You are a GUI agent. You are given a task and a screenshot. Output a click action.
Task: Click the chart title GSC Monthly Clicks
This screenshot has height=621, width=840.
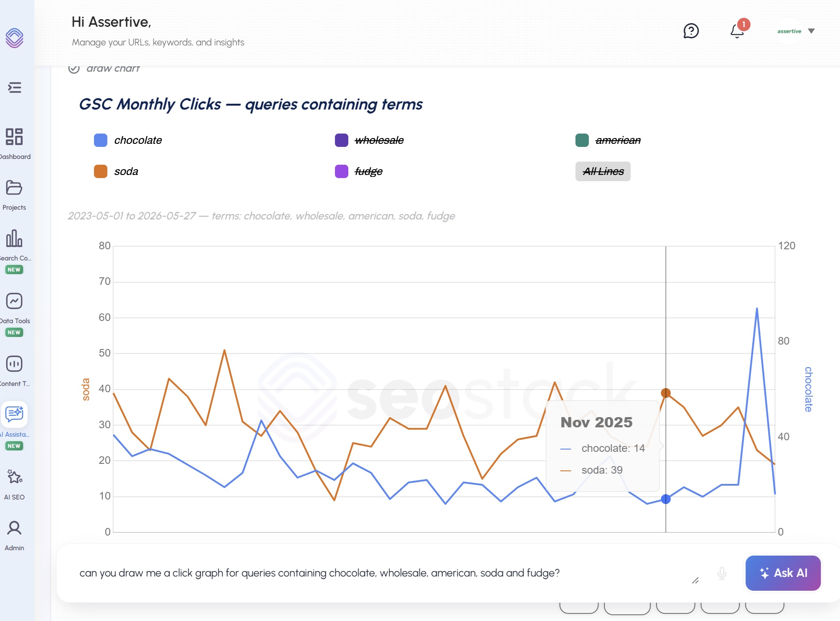[x=251, y=104]
